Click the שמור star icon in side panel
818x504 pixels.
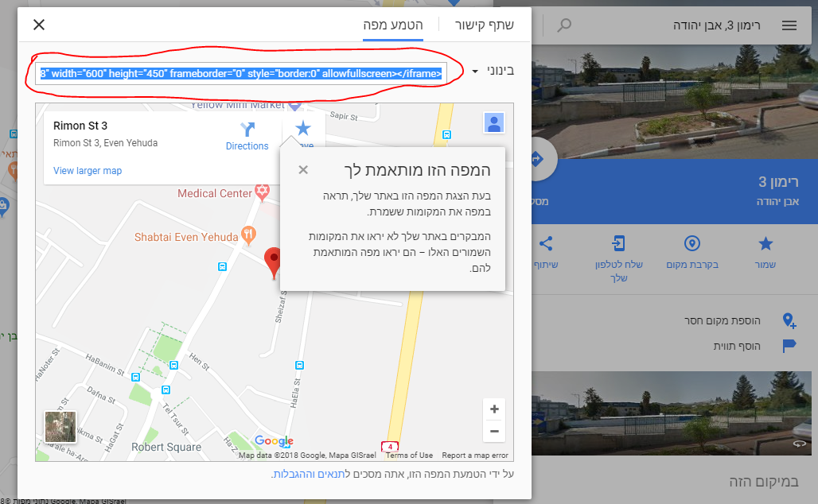765,243
